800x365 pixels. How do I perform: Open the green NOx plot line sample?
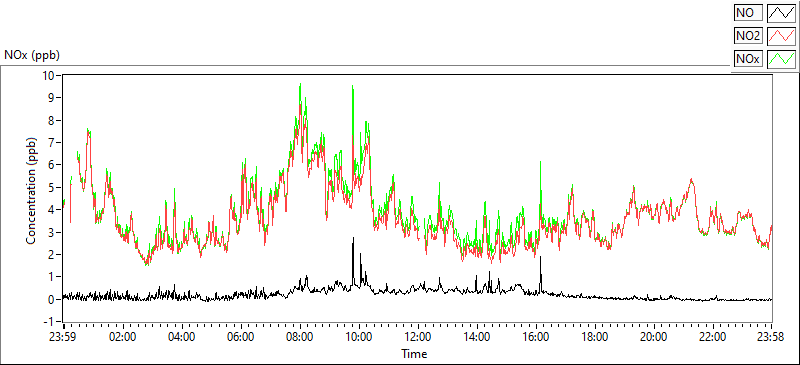pos(782,59)
